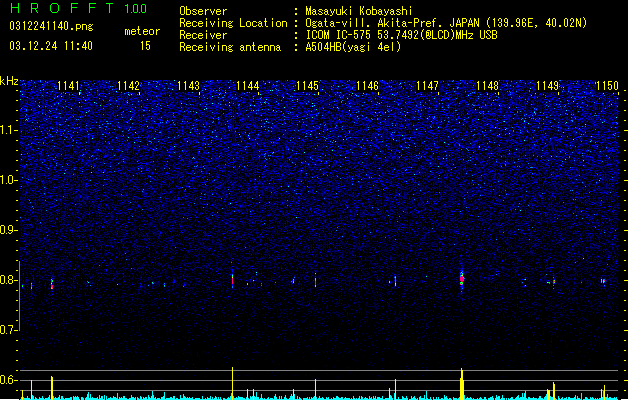Click the meteor count value 15

coord(145,46)
